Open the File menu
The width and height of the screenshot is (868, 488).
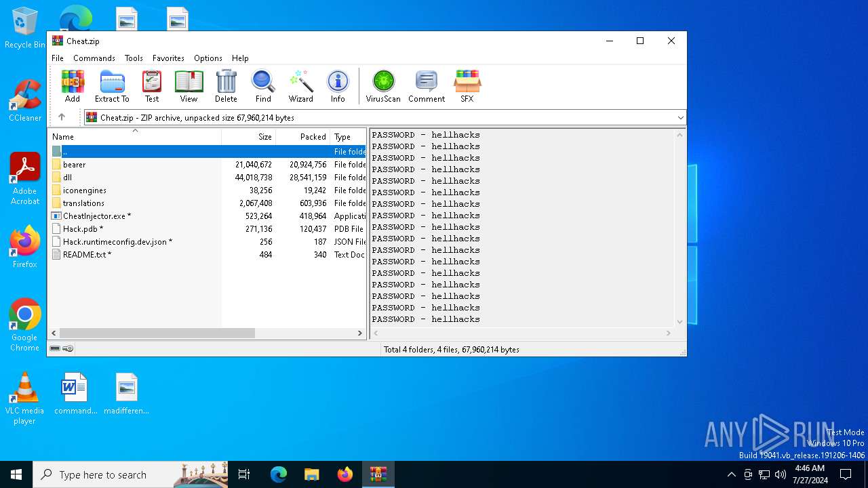point(58,58)
